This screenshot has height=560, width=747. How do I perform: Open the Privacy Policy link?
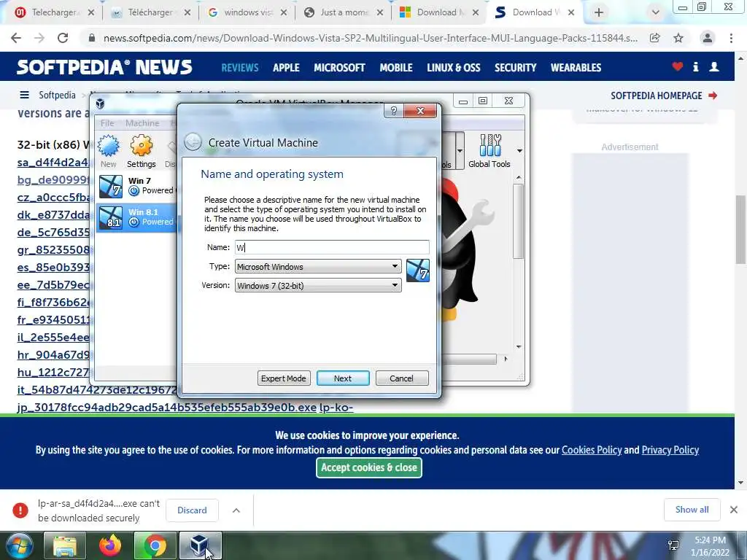pos(670,450)
